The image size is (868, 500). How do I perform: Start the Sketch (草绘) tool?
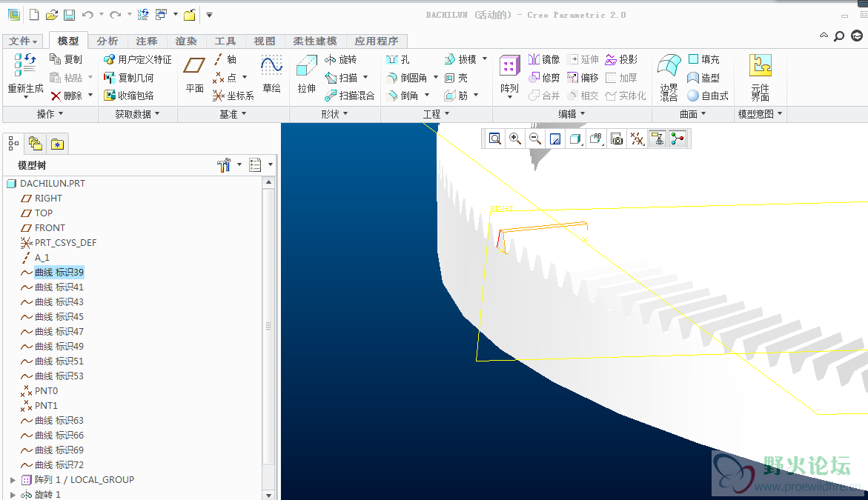coord(271,75)
